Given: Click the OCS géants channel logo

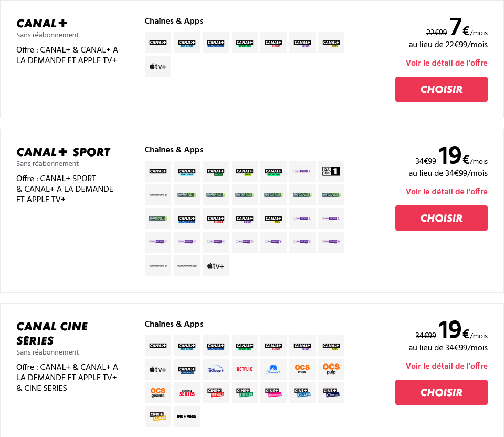Looking at the screenshot, I should (x=158, y=393).
